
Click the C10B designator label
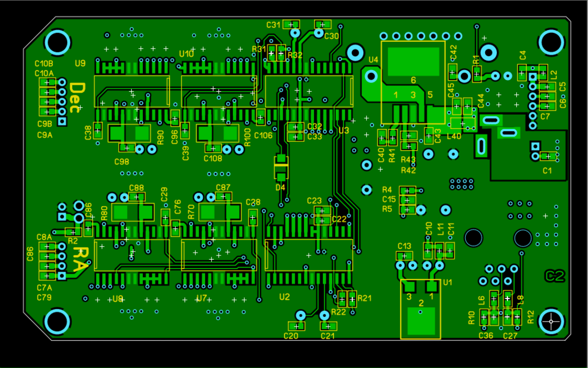44,63
